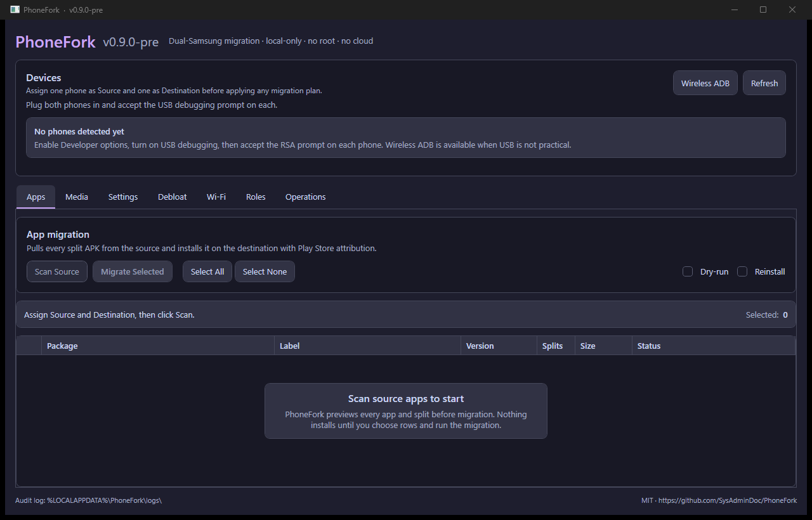Click the Splits column header
Image resolution: width=812 pixels, height=520 pixels.
(556, 346)
